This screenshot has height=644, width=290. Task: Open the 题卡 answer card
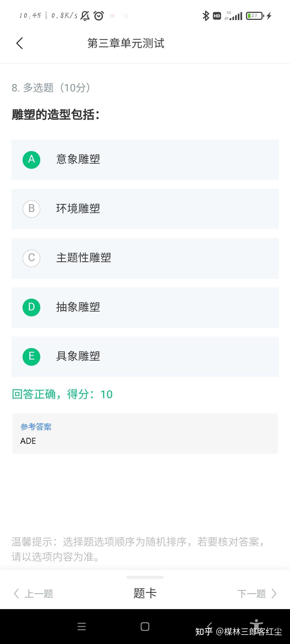pyautogui.click(x=145, y=593)
